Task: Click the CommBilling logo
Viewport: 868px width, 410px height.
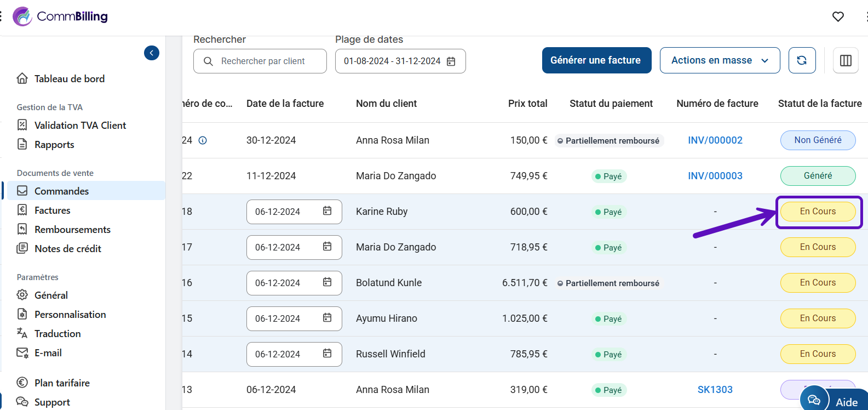Action: pyautogui.click(x=60, y=16)
